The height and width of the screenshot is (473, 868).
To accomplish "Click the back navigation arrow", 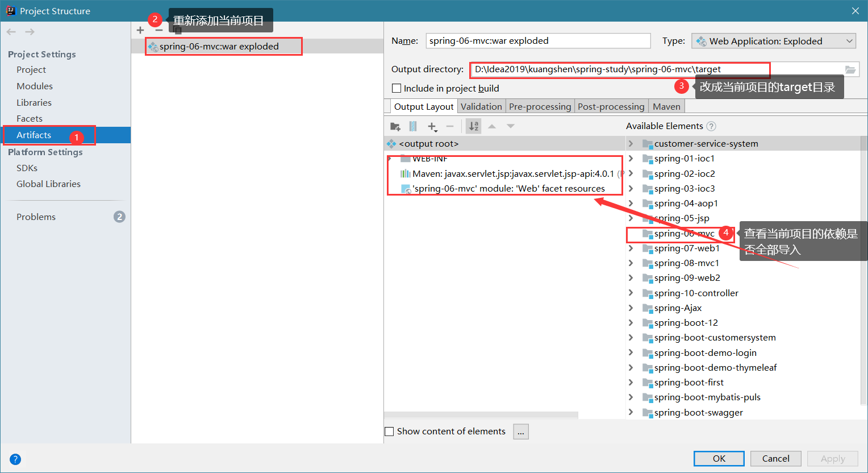I will pos(11,32).
